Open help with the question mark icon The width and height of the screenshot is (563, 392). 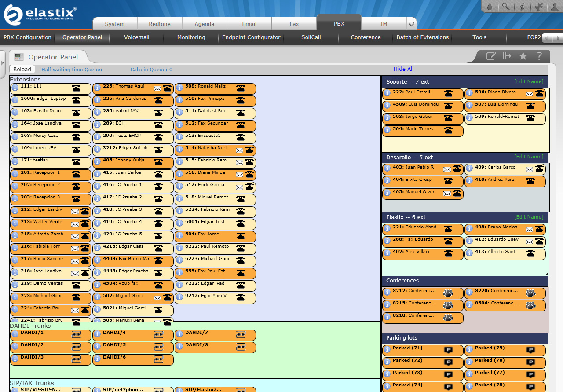click(539, 56)
